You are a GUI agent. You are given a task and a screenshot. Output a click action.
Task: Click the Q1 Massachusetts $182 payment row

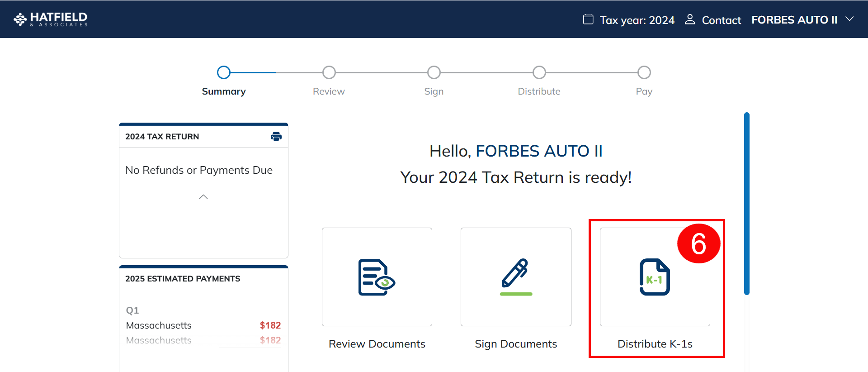tap(203, 325)
